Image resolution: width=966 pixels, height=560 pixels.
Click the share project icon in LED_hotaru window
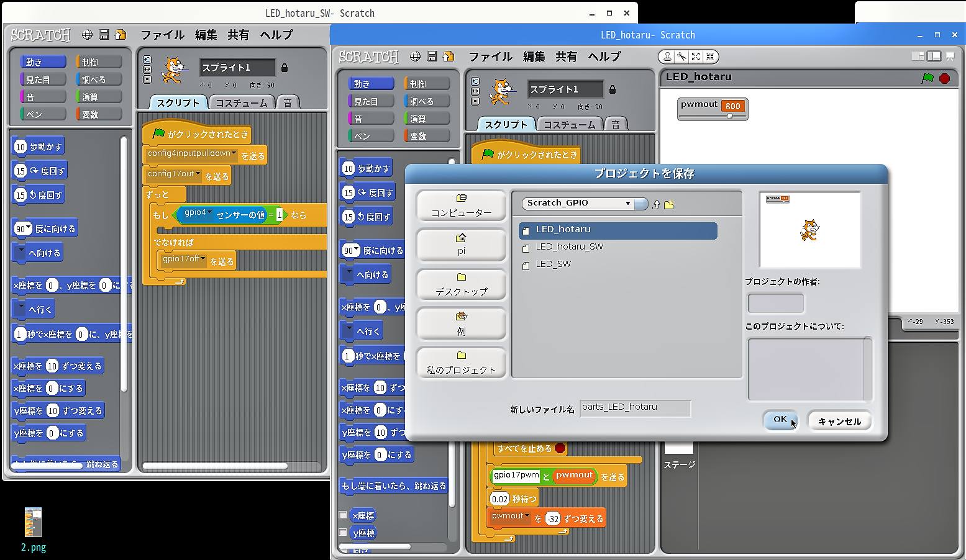click(448, 56)
